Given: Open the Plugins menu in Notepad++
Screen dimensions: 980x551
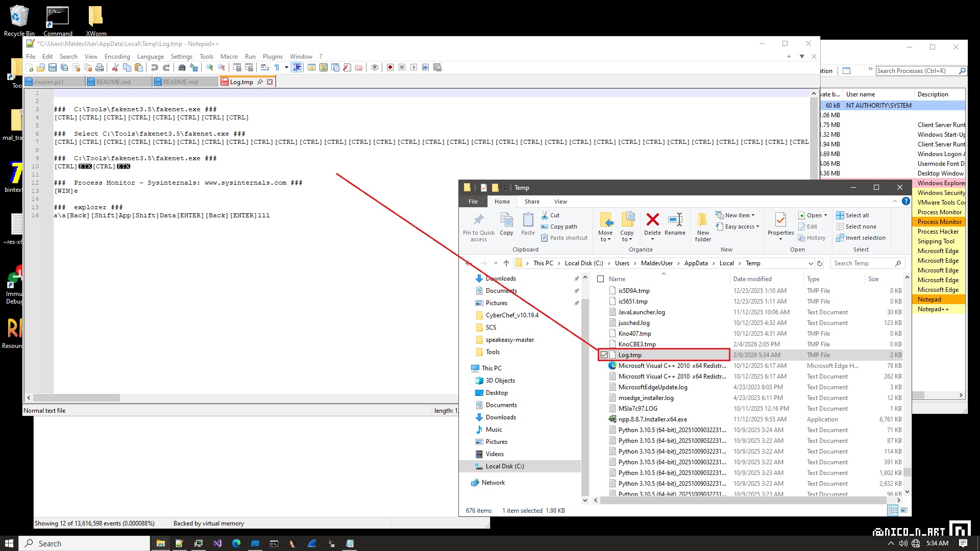Looking at the screenshot, I should point(273,57).
